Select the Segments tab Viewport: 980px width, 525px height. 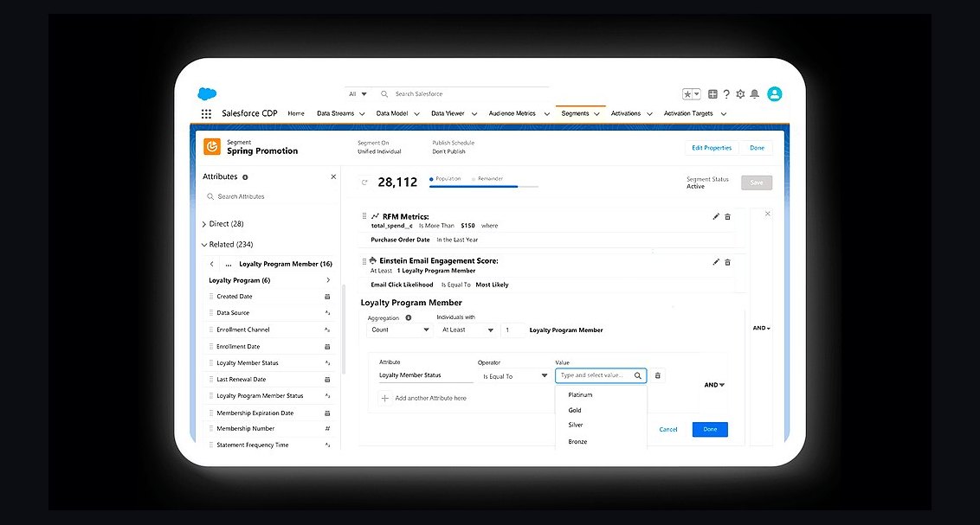pyautogui.click(x=575, y=113)
